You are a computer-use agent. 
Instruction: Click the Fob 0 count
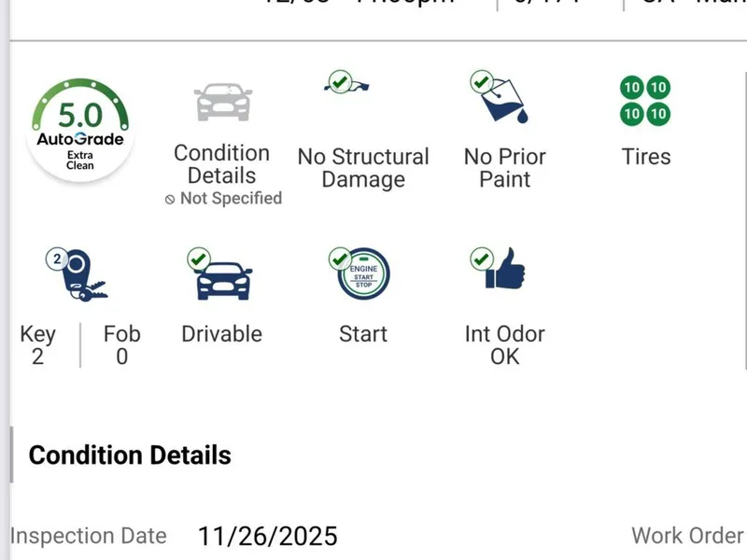[x=122, y=344]
